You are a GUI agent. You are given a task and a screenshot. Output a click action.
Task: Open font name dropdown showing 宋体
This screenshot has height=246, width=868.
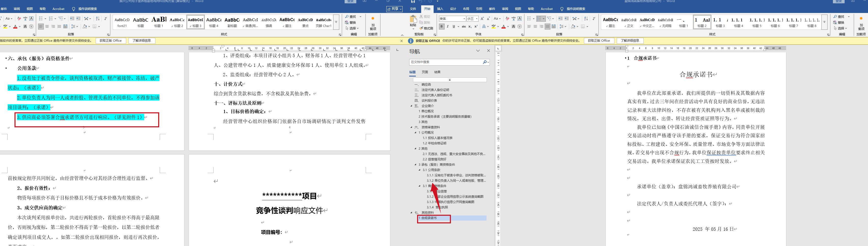click(x=464, y=19)
